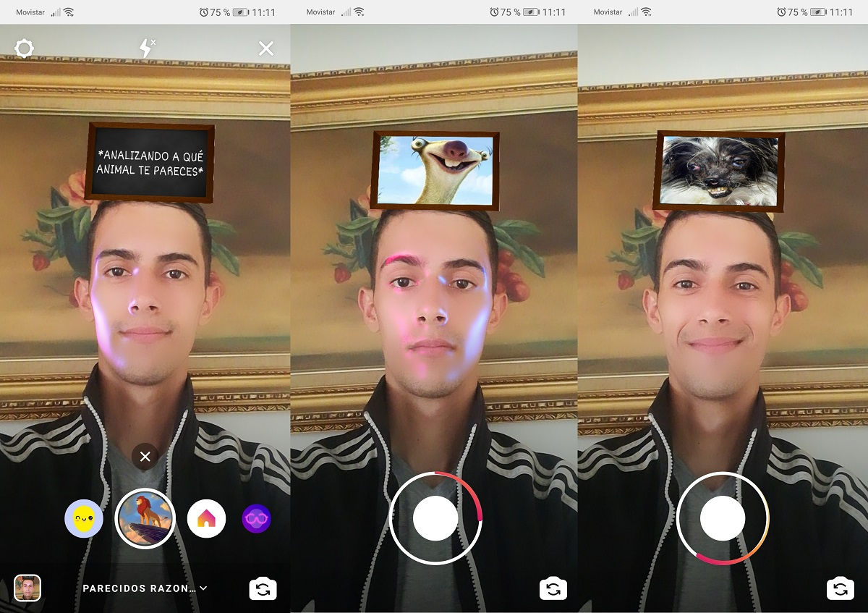Screen dimensions: 868x613
Task: Tap the framed dog picture
Action: tap(720, 172)
